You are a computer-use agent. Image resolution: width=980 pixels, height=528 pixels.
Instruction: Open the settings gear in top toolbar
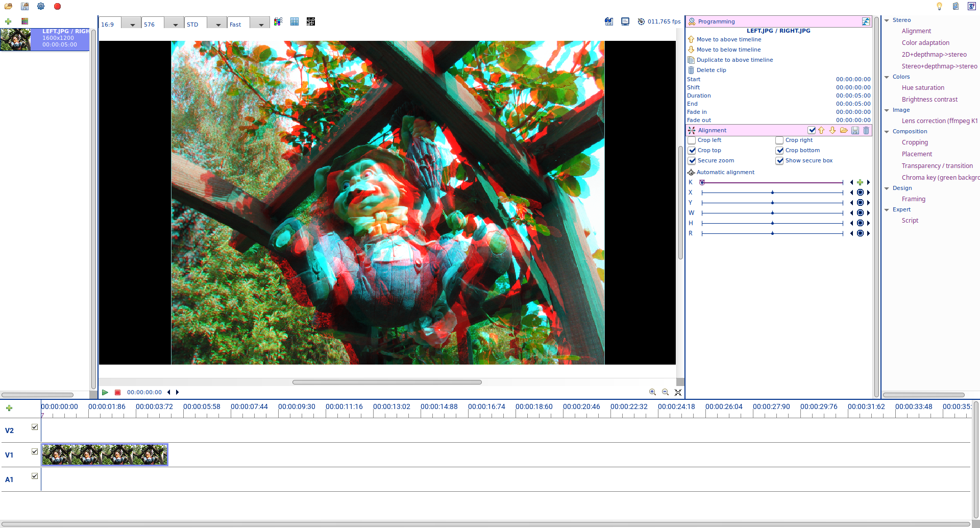41,7
